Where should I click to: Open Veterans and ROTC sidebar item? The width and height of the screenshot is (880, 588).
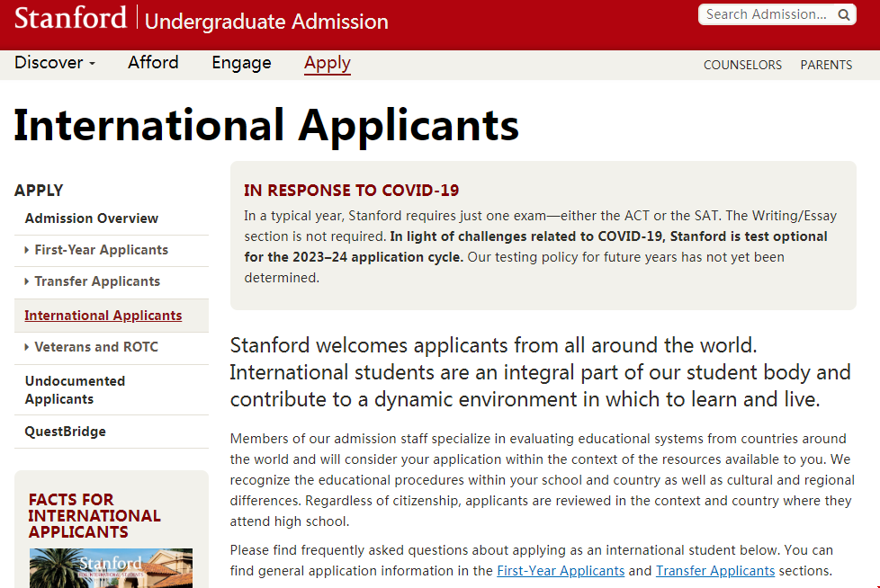96,347
